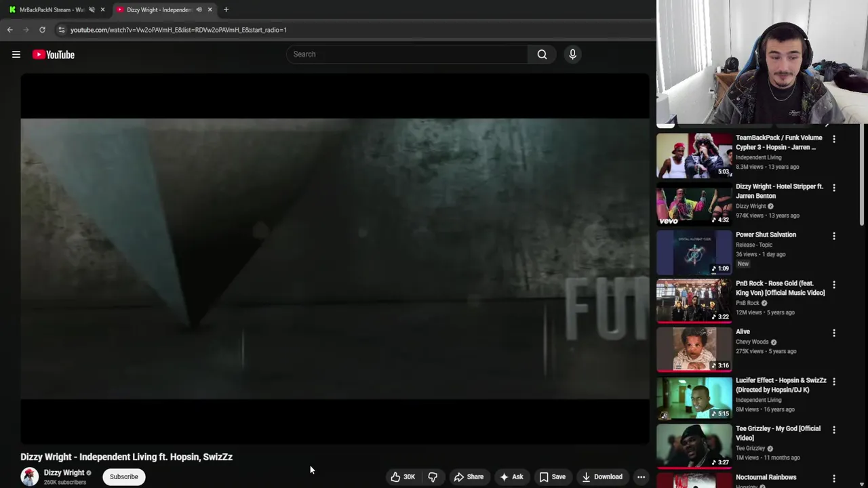Go to the YouTube home logo

pos(54,55)
